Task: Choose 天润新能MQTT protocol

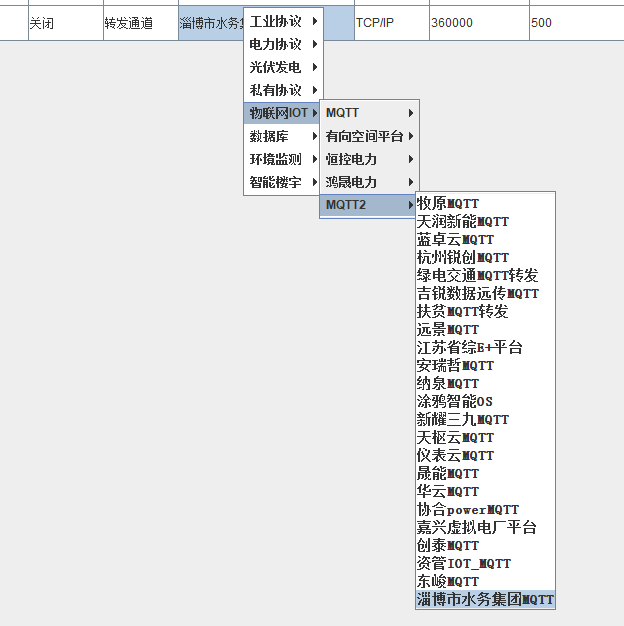Action: (485, 221)
